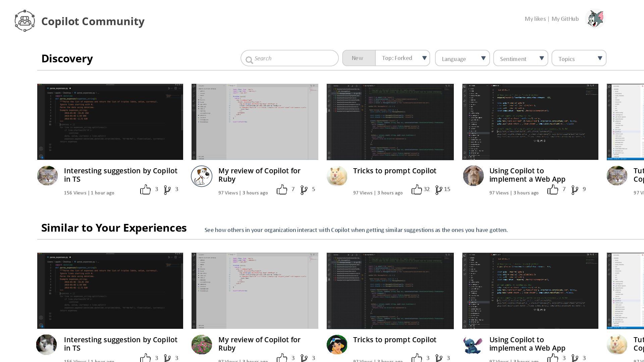Open the Top: Forked dropdown arrow
Viewport: 644px width, 362px height.
click(424, 58)
